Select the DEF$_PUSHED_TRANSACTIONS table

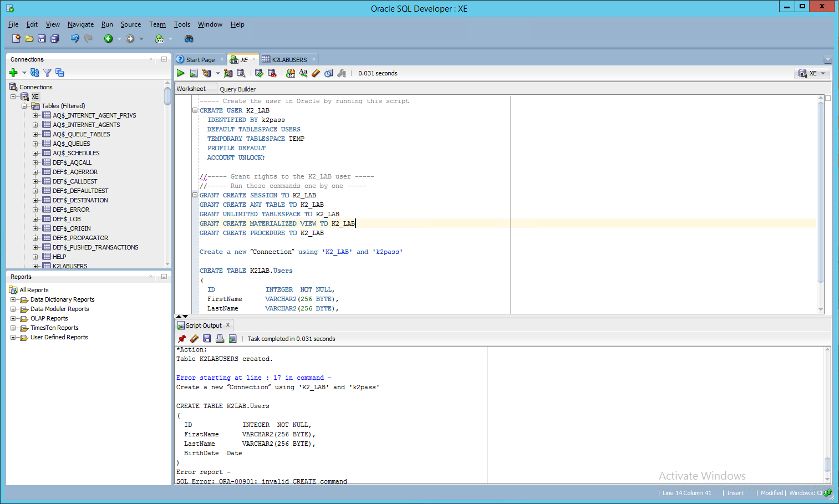[95, 247]
